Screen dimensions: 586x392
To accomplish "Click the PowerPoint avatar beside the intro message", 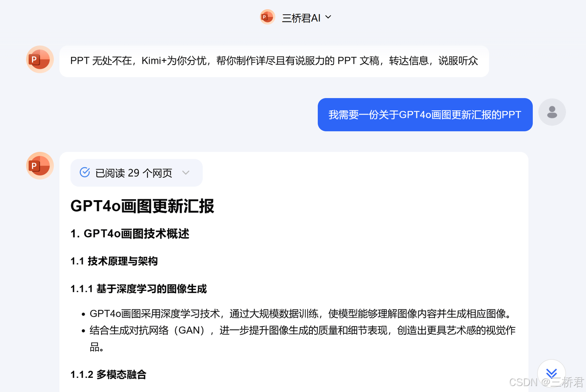I will pos(40,60).
